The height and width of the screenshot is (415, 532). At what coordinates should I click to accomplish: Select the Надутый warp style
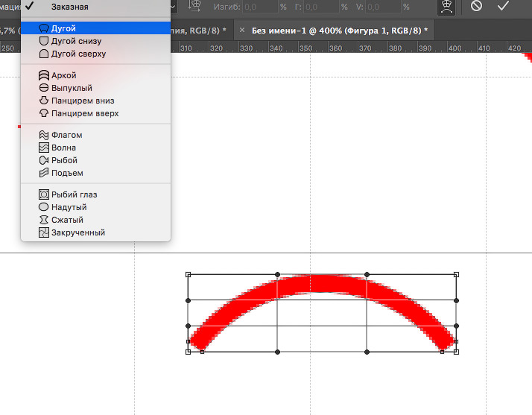pos(95,207)
